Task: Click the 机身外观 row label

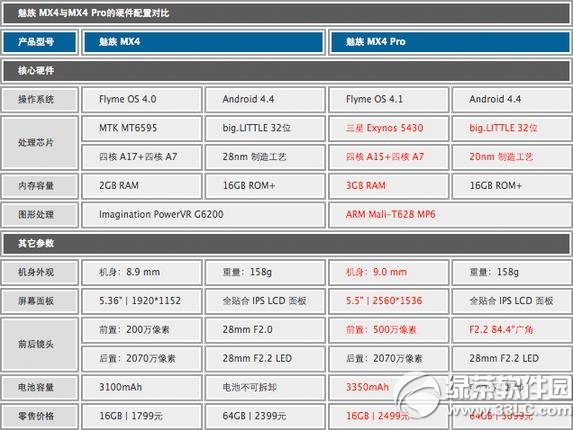Action: coord(40,273)
